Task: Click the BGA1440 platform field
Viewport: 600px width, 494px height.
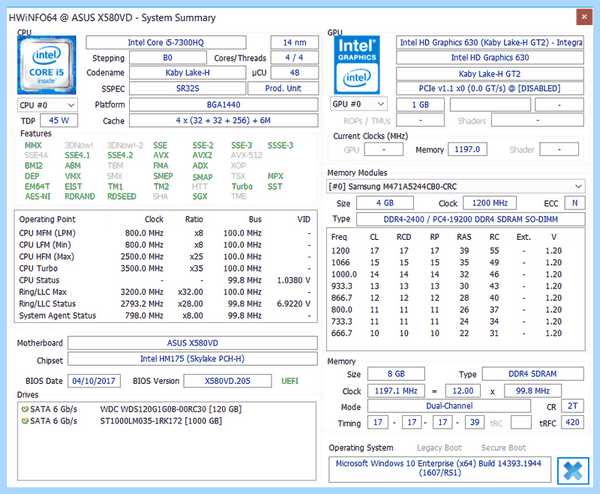Action: coord(223,104)
